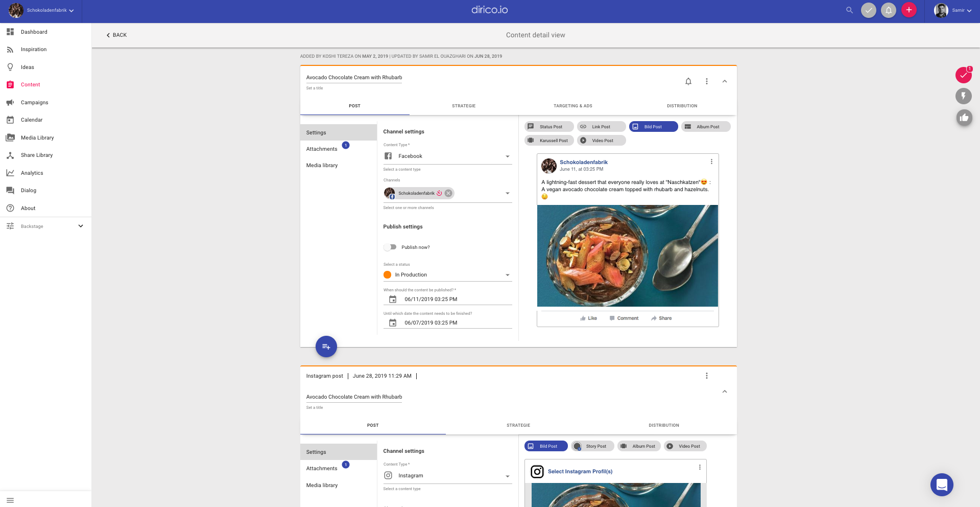Select POST tab of first post

(355, 106)
